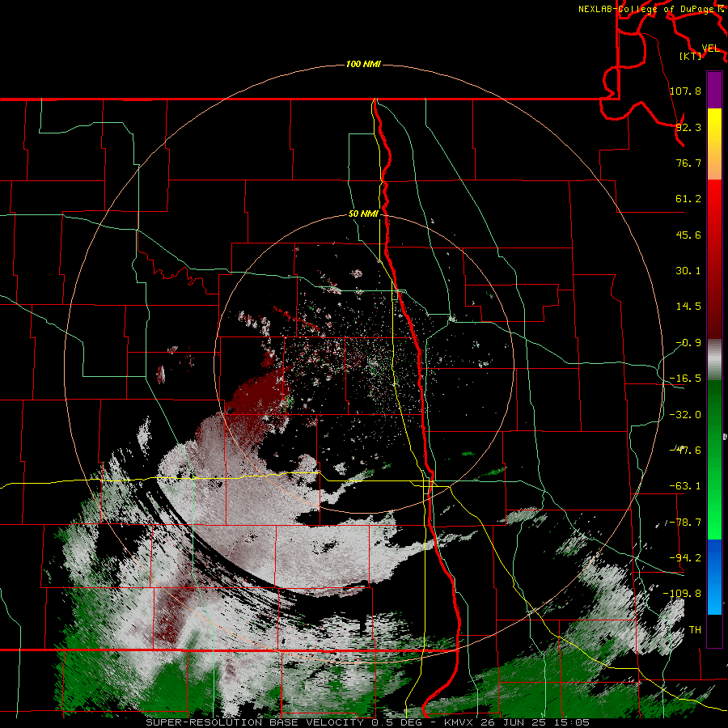The image size is (728, 728).
Task: Click the -94.2 legend value
Action: 685,557
